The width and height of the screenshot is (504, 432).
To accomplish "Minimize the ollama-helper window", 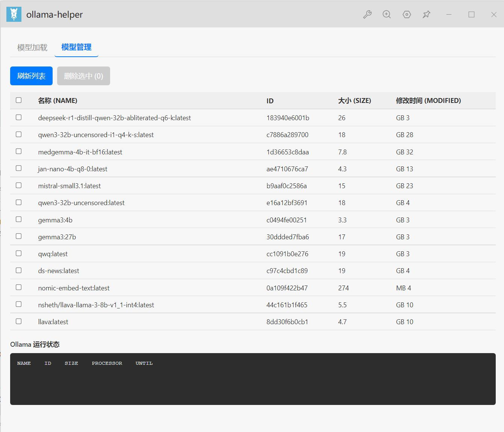I will pyautogui.click(x=449, y=14).
